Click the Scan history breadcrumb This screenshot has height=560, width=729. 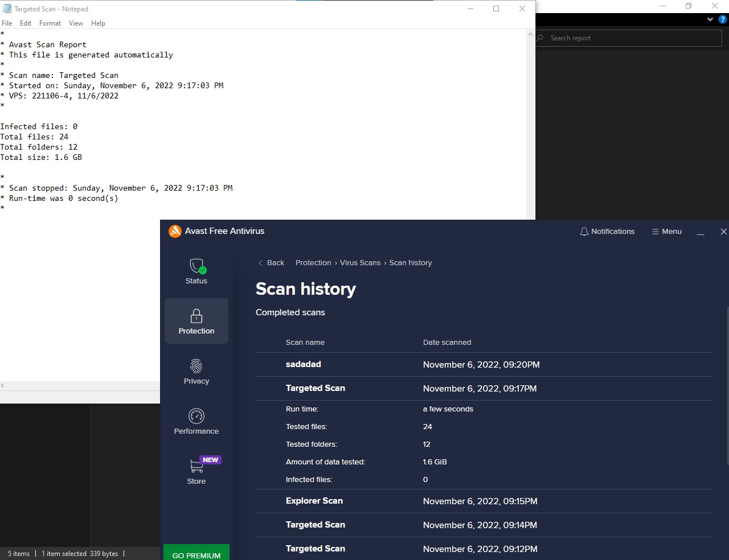point(411,263)
